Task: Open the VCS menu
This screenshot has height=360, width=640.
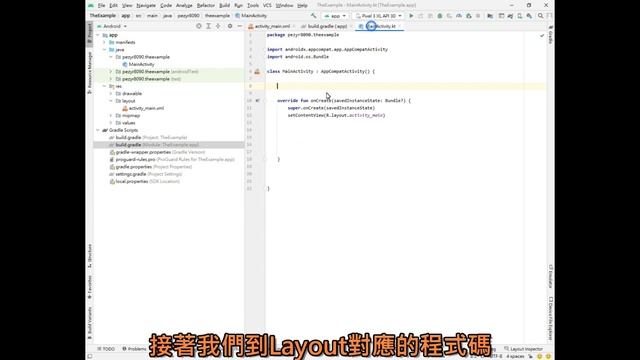Action: (x=267, y=5)
